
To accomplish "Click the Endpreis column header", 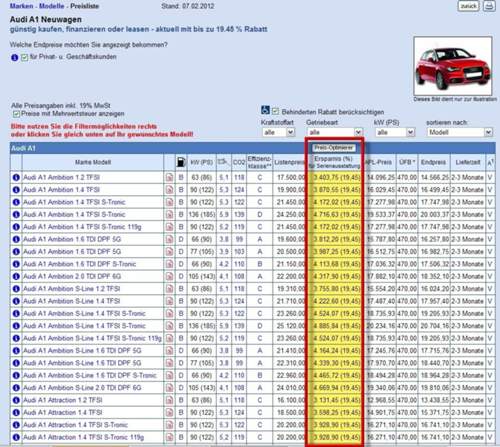I will tap(434, 162).
